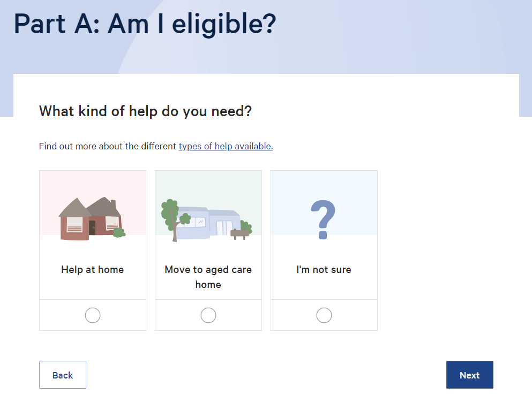Image resolution: width=532 pixels, height=409 pixels.
Task: Continue with the Next button
Action: click(469, 375)
